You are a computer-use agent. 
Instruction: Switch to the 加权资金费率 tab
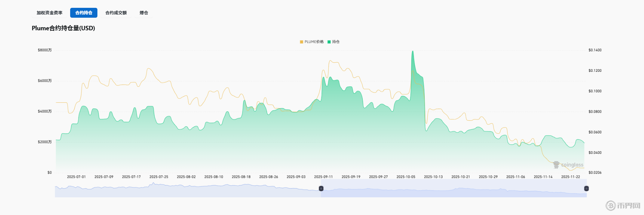click(x=49, y=13)
